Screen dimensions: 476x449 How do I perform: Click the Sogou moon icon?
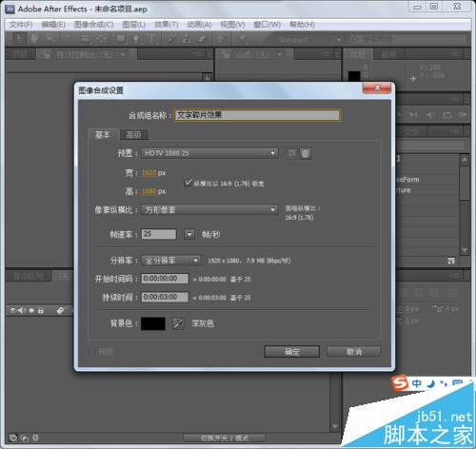pos(430,383)
